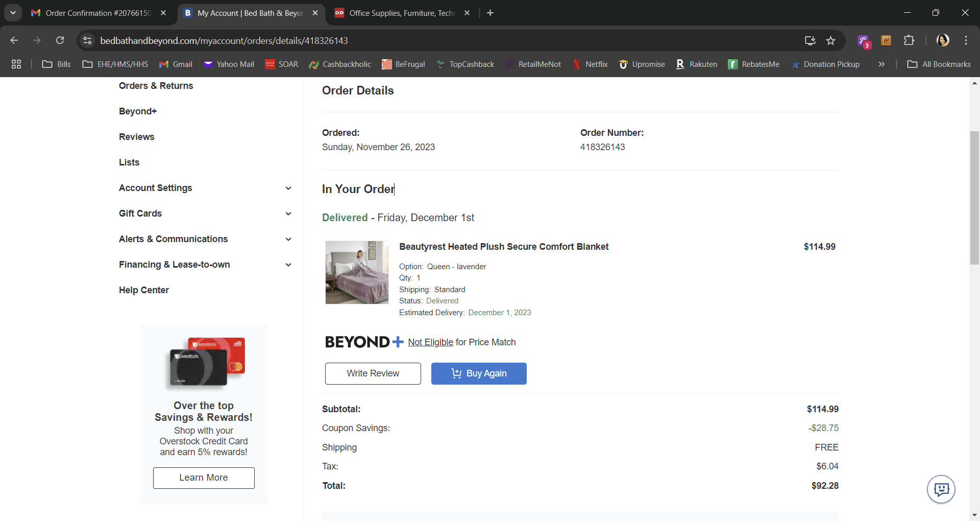Expand Financing & Lease-to-own menu
980x521 pixels.
(x=206, y=265)
